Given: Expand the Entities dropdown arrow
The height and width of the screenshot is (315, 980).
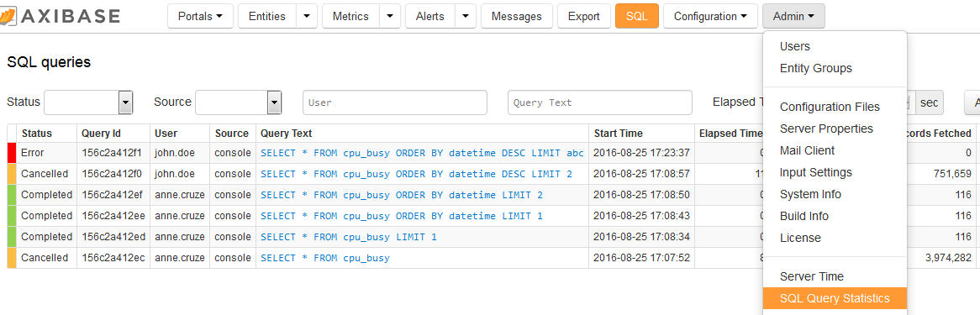Looking at the screenshot, I should tap(306, 16).
